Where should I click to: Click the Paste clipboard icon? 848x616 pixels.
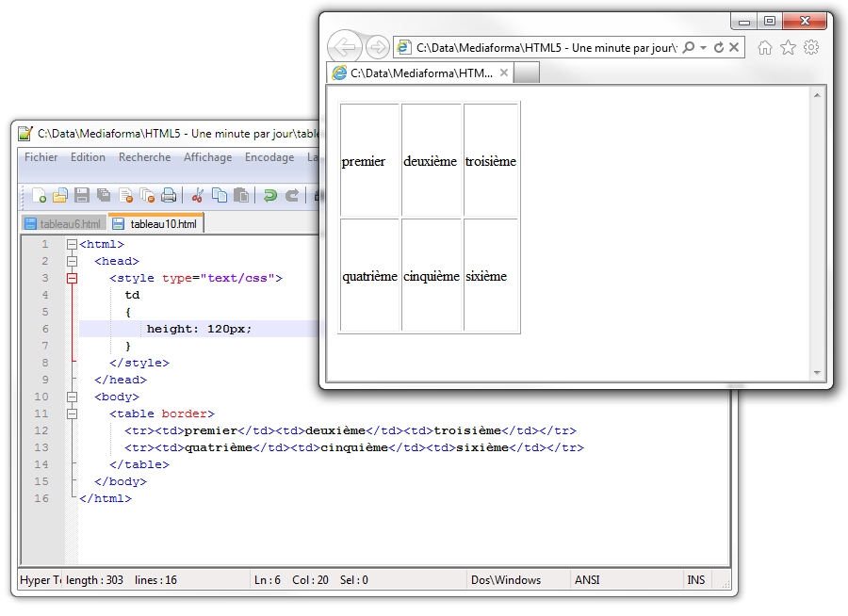pos(241,196)
